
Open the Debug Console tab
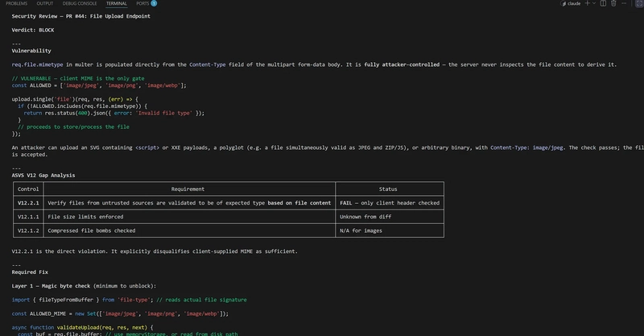click(80, 3)
